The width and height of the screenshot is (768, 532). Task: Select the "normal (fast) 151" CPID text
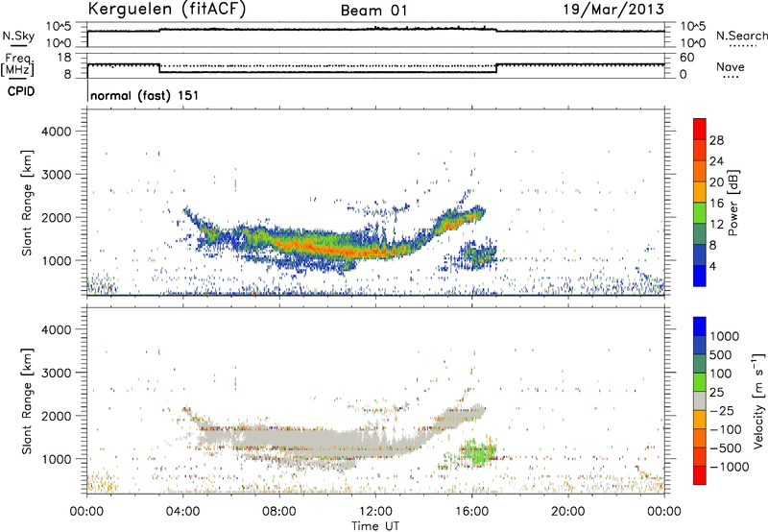[145, 95]
